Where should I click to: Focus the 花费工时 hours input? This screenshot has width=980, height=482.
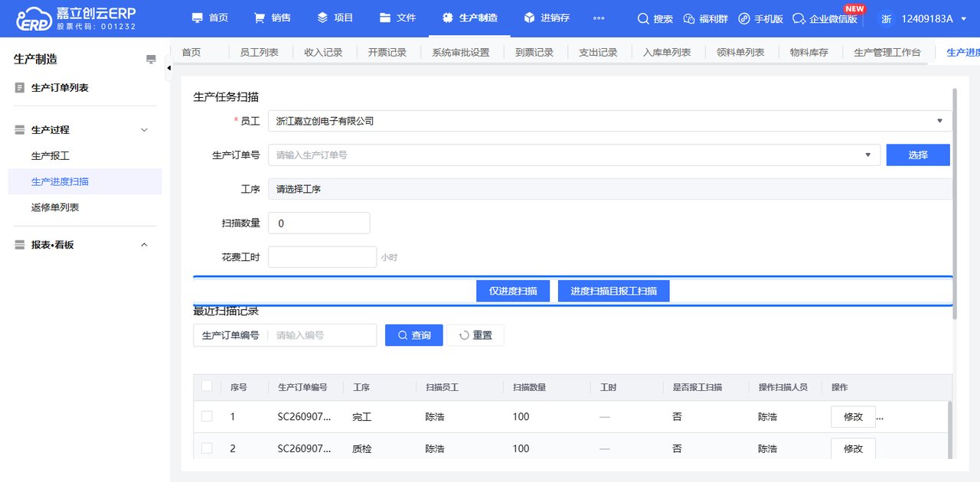[x=322, y=257]
